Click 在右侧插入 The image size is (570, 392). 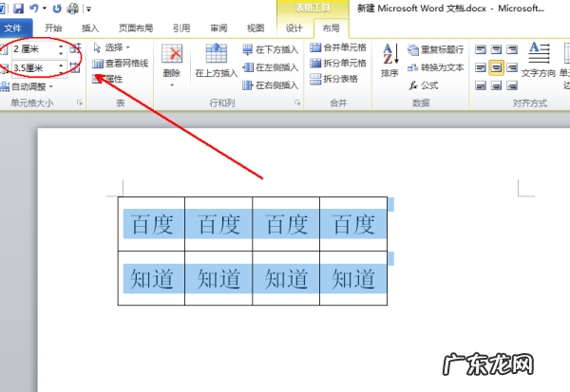(x=271, y=85)
